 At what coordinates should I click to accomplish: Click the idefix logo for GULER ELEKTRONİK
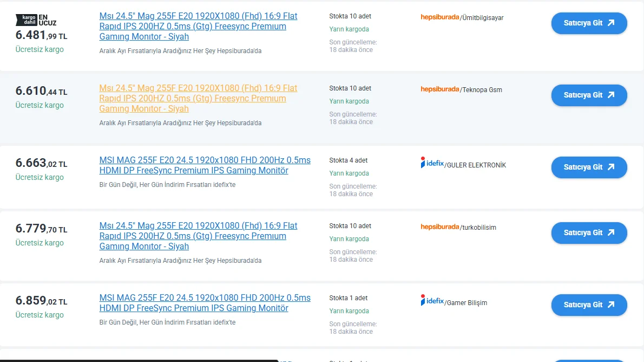point(432,163)
